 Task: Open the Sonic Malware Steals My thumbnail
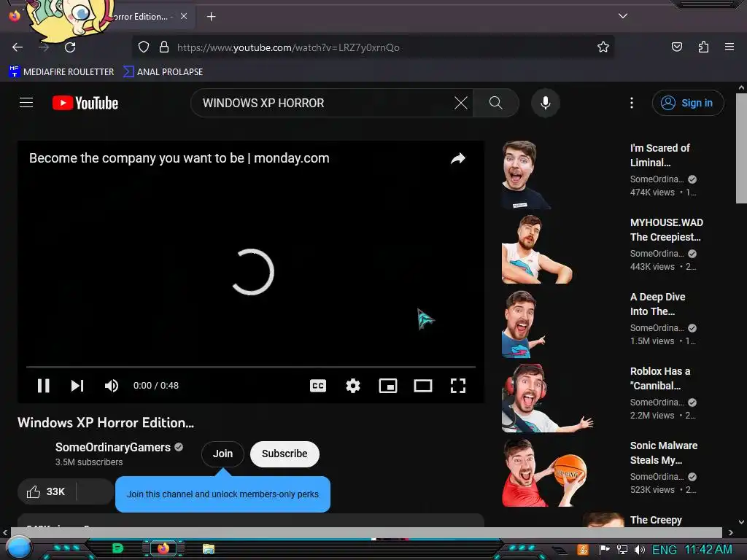tap(561, 472)
